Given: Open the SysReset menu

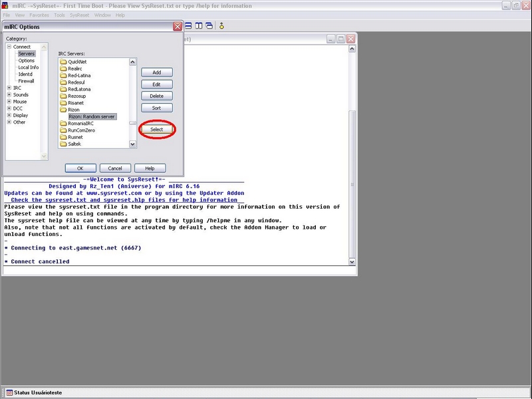Looking at the screenshot, I should pyautogui.click(x=79, y=15).
